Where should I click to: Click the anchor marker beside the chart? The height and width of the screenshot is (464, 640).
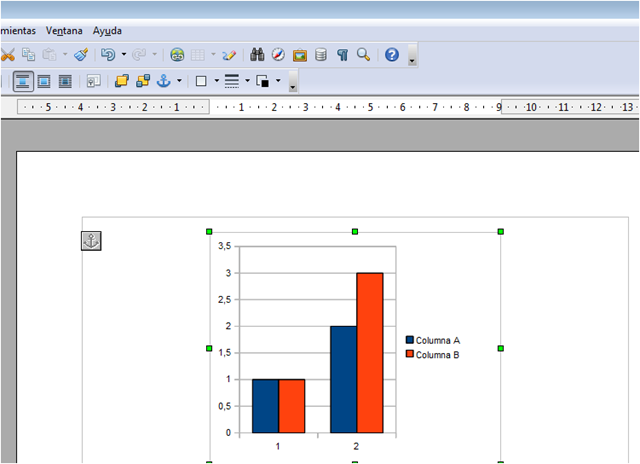tap(91, 240)
